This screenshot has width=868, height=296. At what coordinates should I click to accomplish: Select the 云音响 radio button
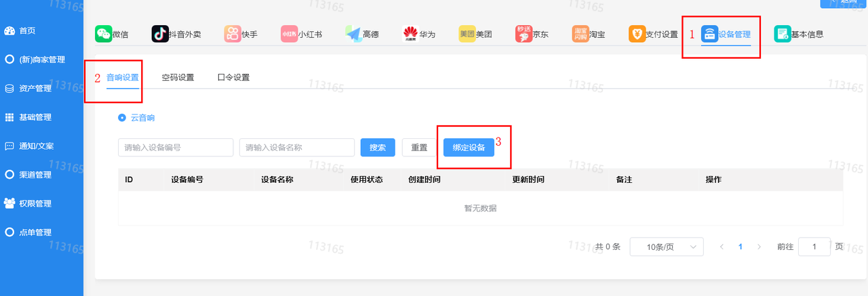coord(122,118)
